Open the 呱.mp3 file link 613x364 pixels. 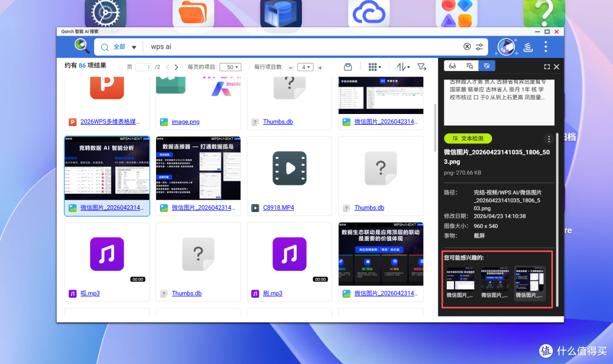90,293
